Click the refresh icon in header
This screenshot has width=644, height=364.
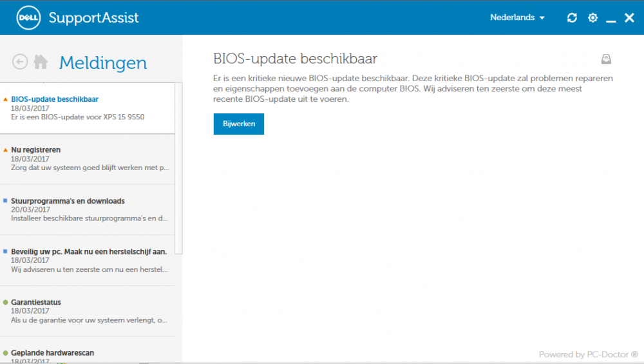click(572, 17)
